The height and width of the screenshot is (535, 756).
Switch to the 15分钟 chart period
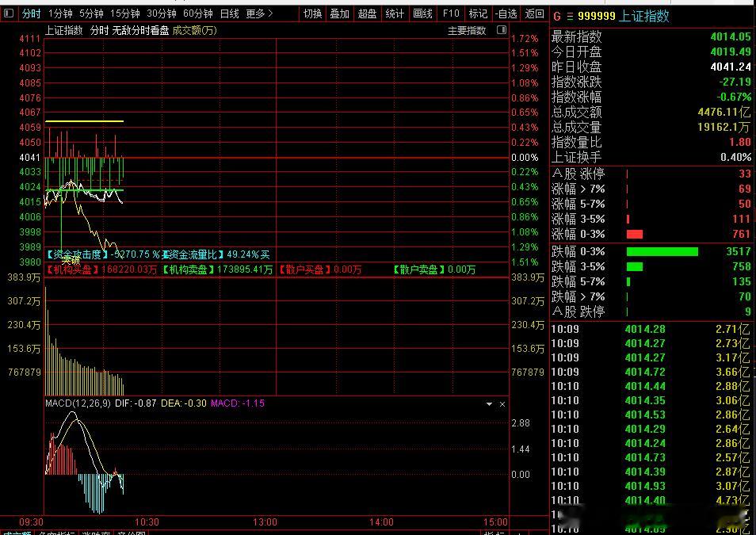tap(125, 14)
